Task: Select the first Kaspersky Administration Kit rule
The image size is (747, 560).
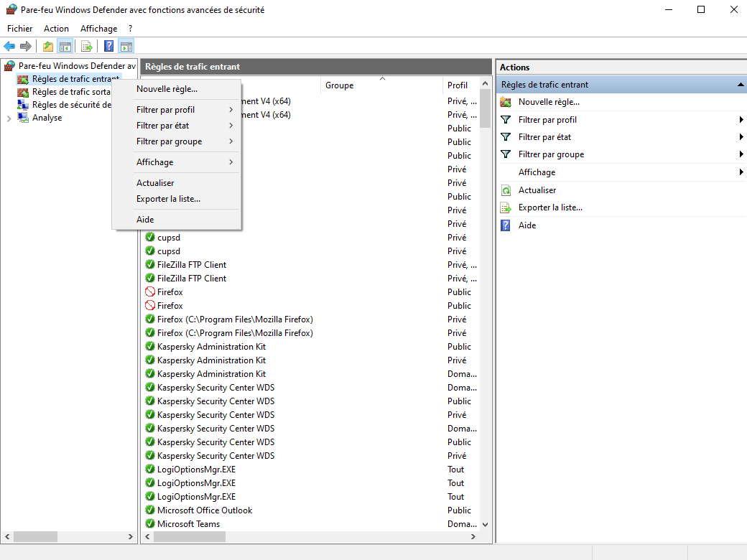Action: [211, 347]
